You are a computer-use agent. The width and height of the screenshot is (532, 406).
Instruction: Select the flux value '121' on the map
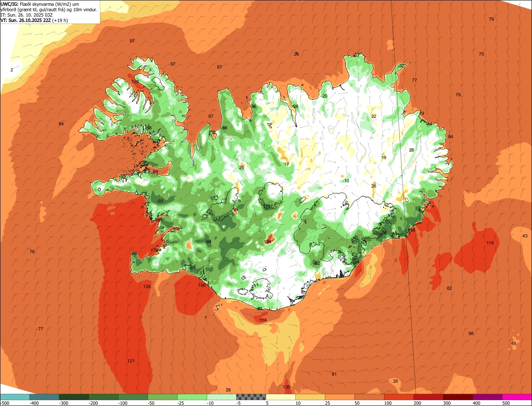click(x=131, y=361)
